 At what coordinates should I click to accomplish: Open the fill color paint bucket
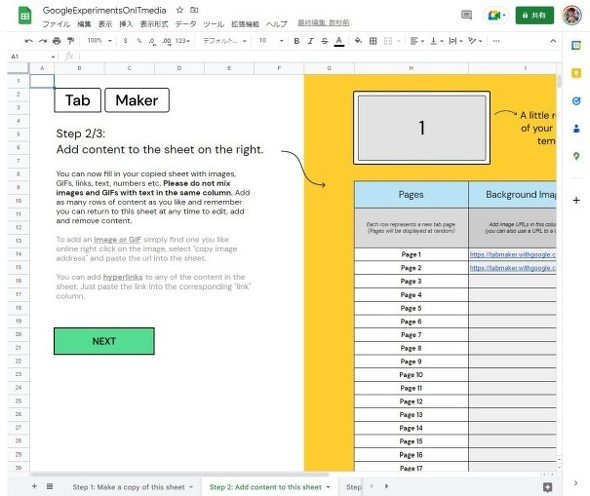(358, 41)
